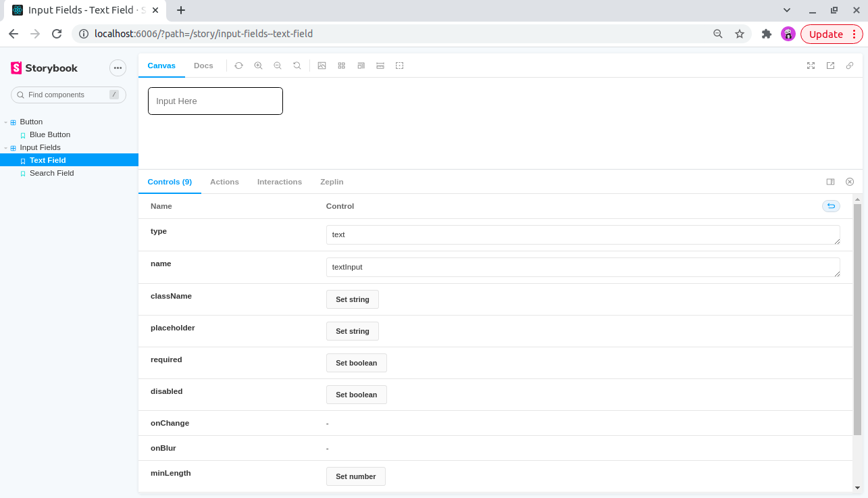Zoom in the canvas preview

(x=258, y=66)
